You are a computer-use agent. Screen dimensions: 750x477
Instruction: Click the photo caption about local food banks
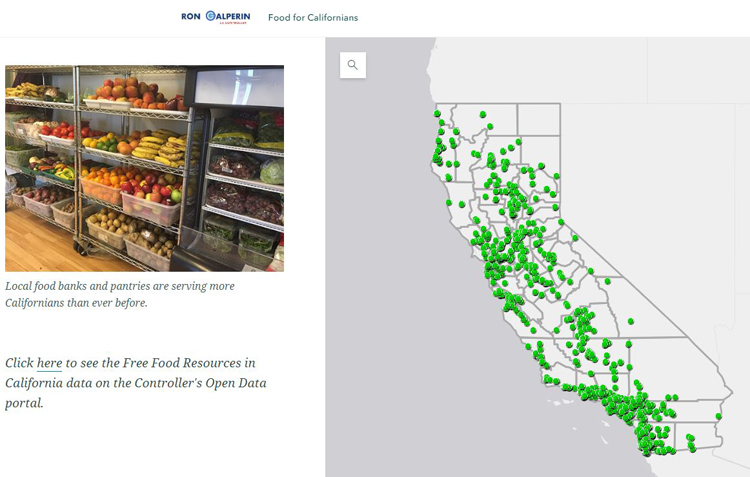(120, 294)
